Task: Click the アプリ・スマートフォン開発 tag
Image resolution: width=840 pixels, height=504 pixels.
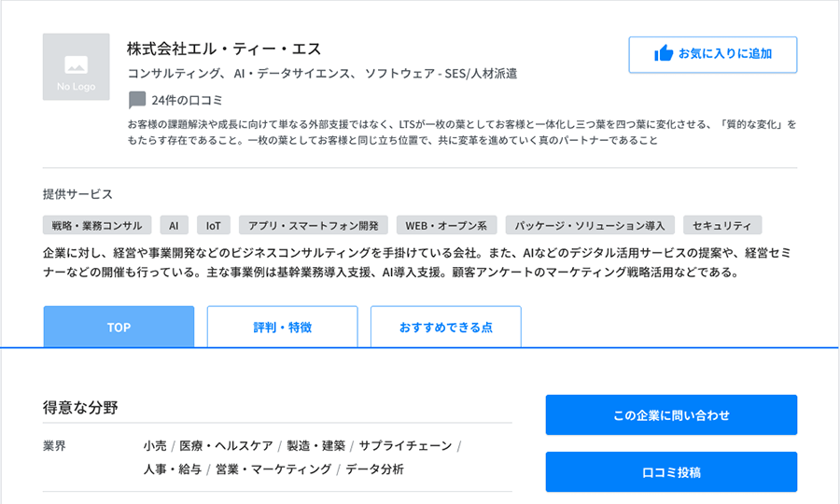Action: (x=314, y=226)
